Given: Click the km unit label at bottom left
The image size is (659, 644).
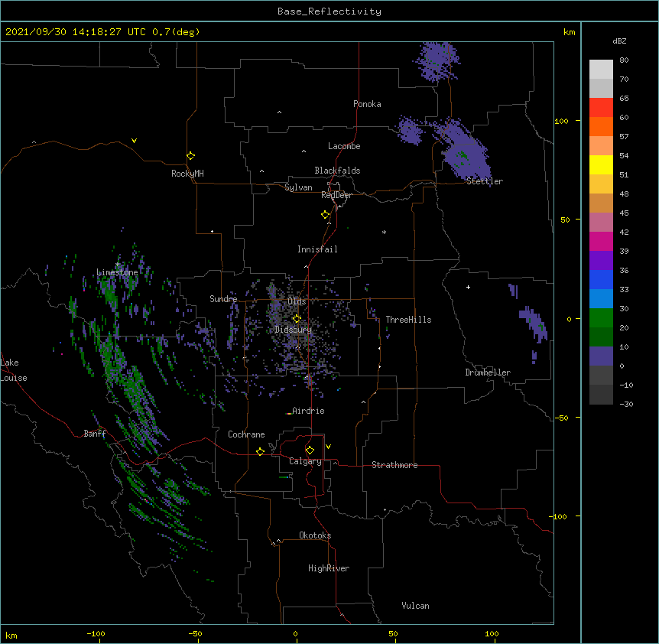Looking at the screenshot, I should (x=11, y=635).
